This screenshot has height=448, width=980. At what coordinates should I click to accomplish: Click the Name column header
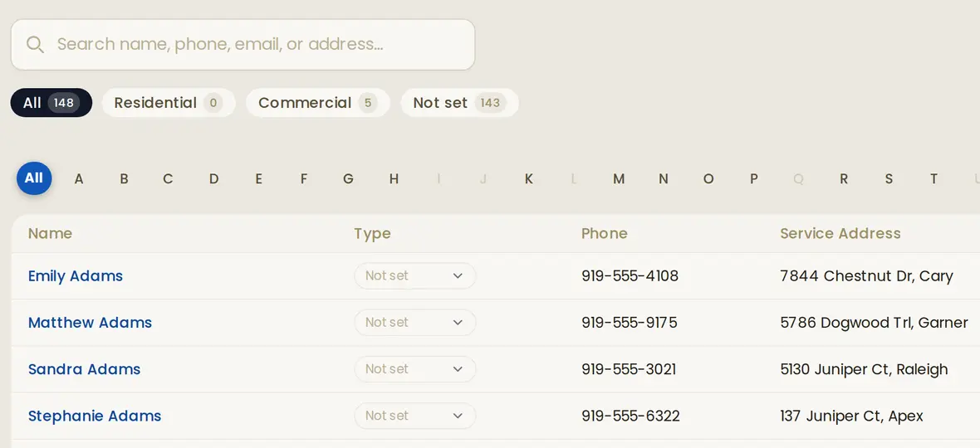(x=50, y=233)
